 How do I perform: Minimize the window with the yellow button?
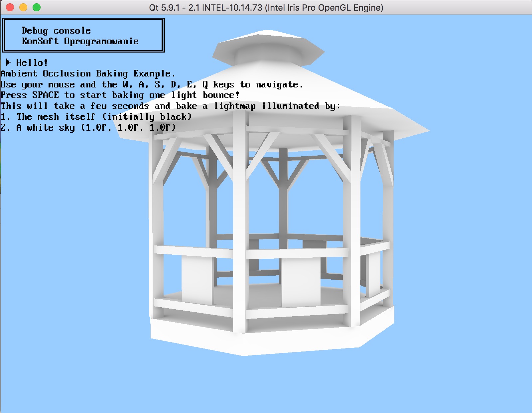point(23,7)
